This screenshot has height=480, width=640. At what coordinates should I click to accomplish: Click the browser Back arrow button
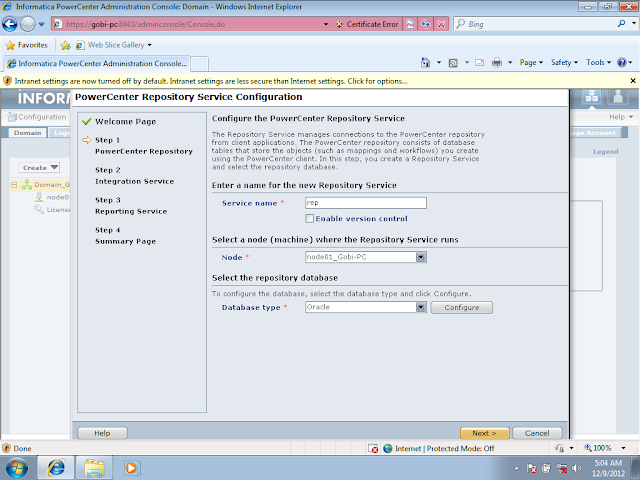9,24
